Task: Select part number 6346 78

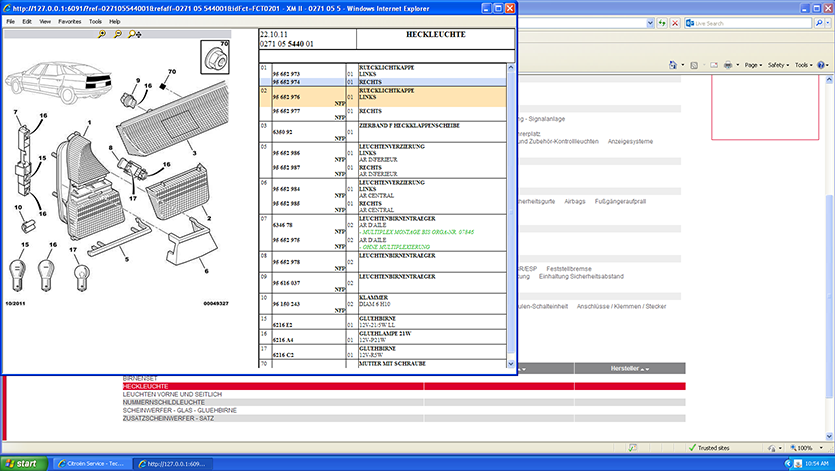Action: (282, 225)
